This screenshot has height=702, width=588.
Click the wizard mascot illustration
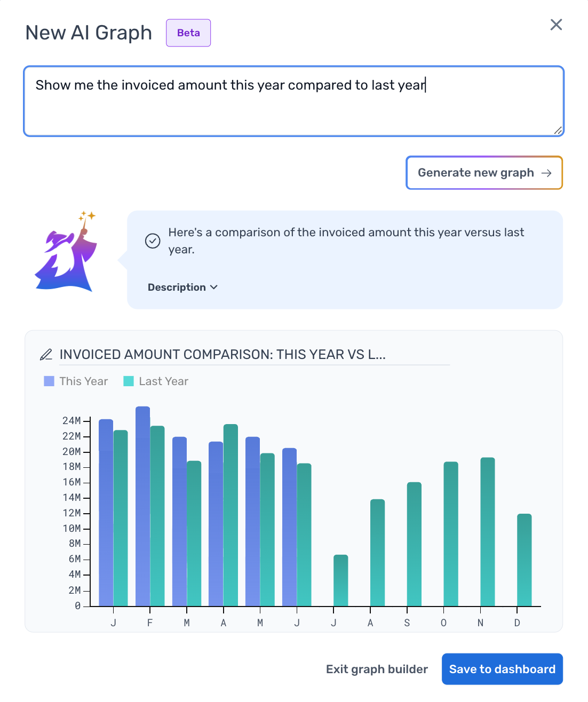click(66, 251)
